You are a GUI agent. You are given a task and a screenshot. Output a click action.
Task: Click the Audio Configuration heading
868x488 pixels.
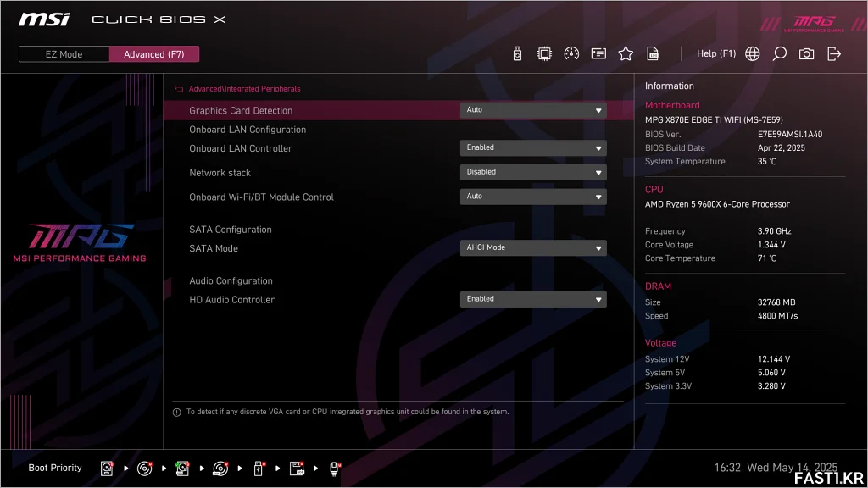coord(231,281)
